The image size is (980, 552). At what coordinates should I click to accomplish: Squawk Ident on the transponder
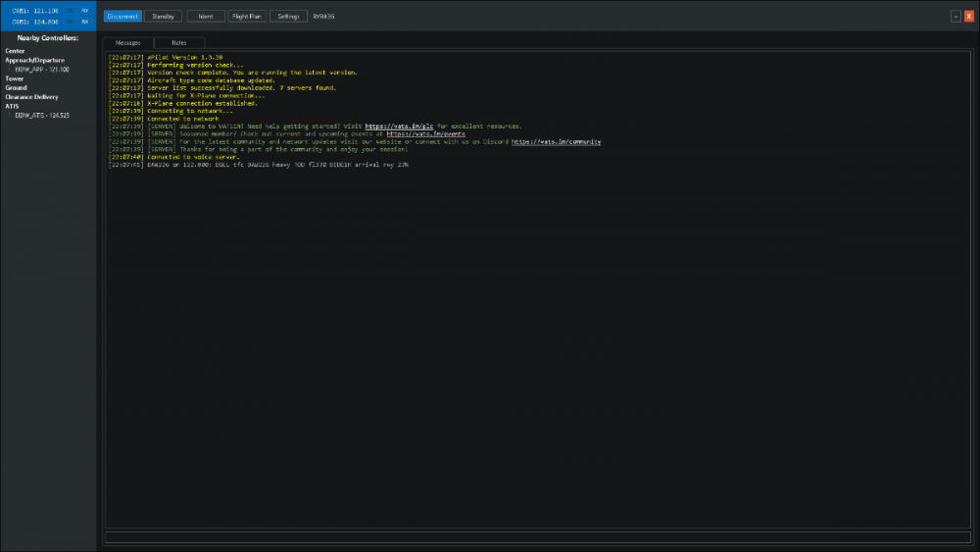205,17
